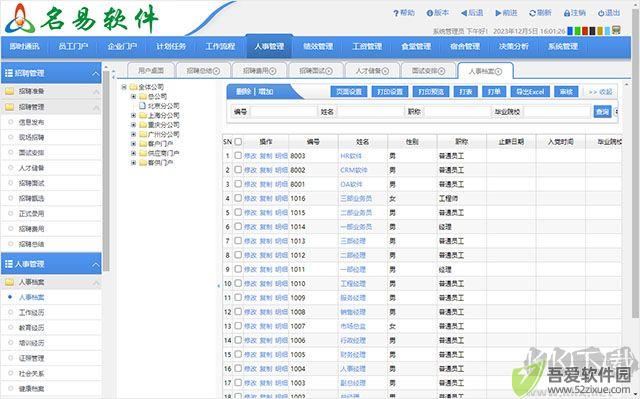This screenshot has width=640, height=399.
Task: Click 修改 link for employee 8003
Action: (250, 156)
